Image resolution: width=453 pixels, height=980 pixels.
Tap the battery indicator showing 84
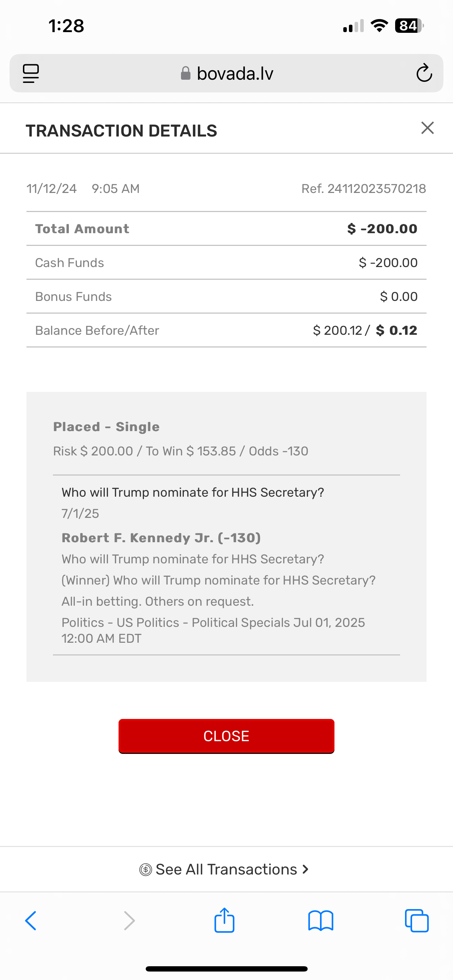click(409, 26)
